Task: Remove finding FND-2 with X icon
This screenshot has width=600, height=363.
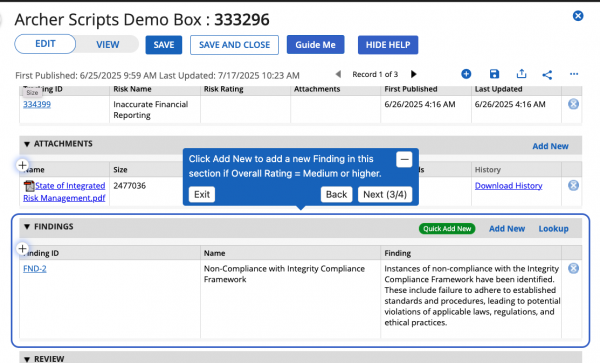Action: 573,269
